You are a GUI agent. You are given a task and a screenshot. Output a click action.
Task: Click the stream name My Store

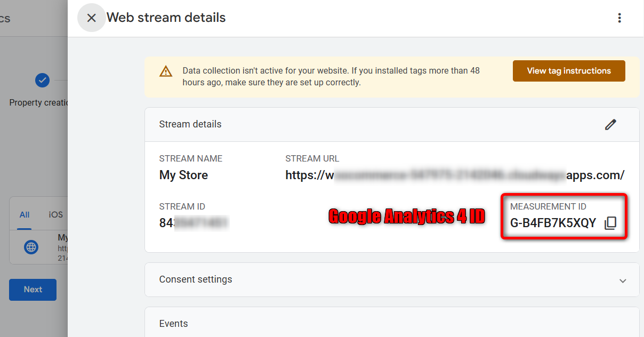[x=183, y=175]
